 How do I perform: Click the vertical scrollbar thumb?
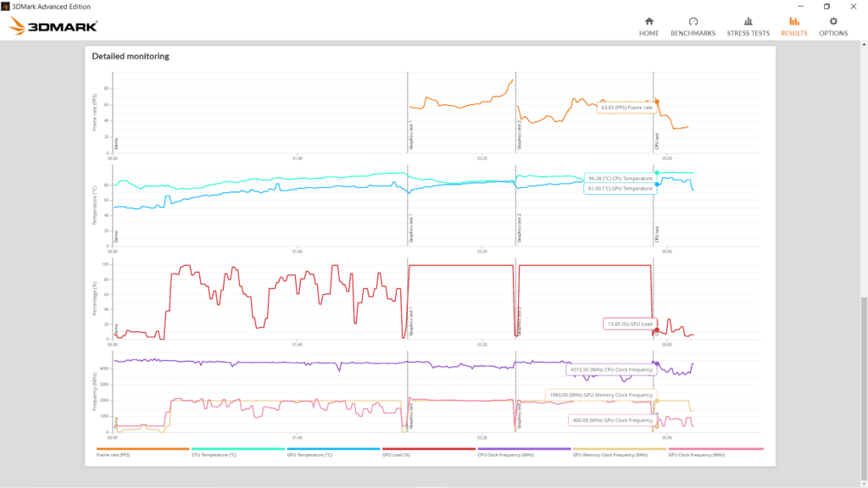(x=864, y=389)
